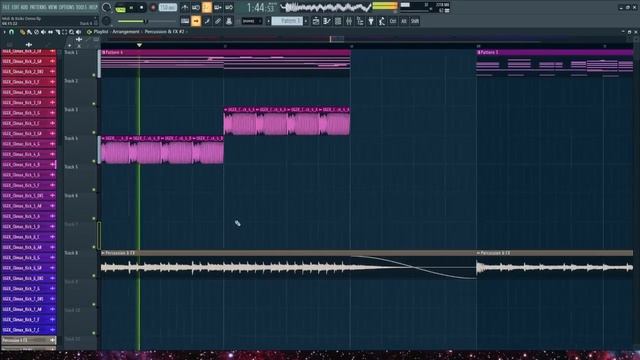Click the main volume knob
The image size is (640, 360).
[106, 7]
